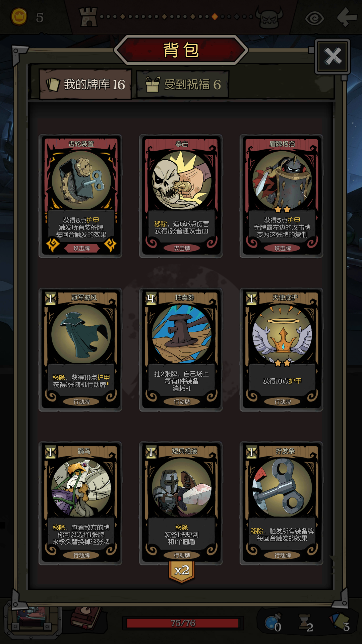Viewport: 362px width, 644px height.
Task: Click the 75/76 health bar
Action: tap(183, 623)
